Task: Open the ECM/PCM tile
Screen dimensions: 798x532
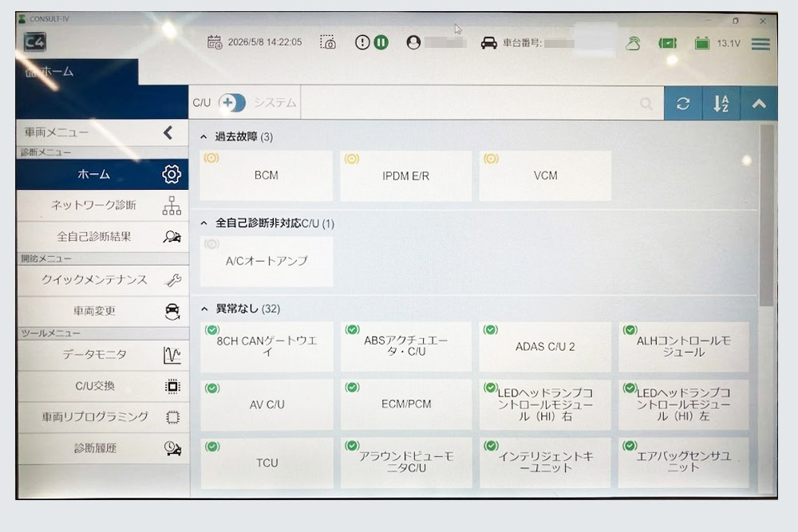Action: coord(406,405)
